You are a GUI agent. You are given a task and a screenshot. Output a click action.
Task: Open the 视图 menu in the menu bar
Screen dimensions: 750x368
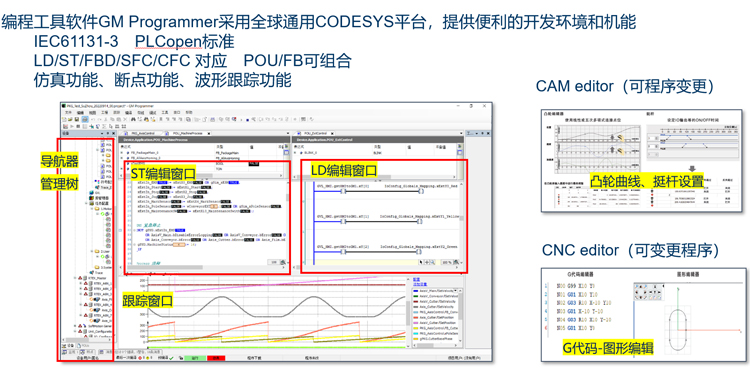coord(92,112)
